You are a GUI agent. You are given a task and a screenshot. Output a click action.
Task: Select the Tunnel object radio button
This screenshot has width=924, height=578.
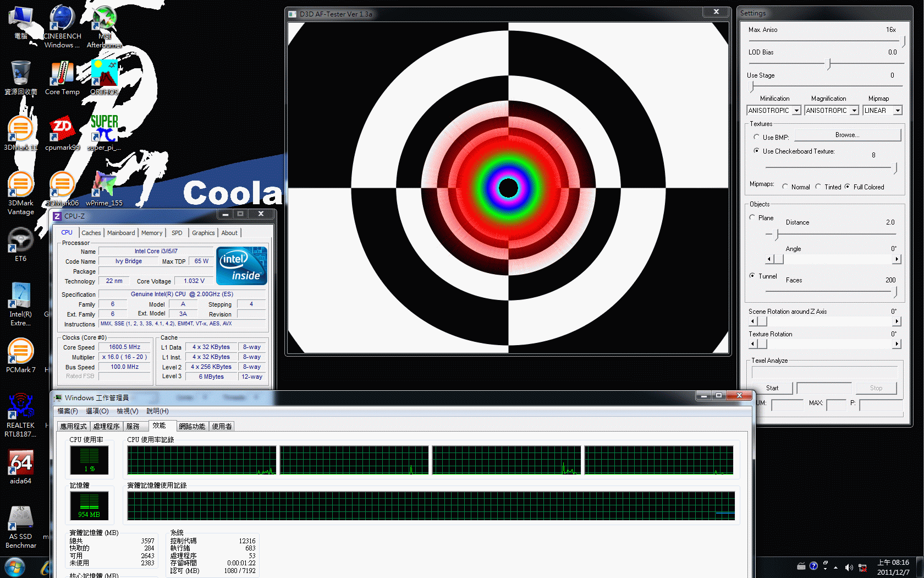[752, 276]
